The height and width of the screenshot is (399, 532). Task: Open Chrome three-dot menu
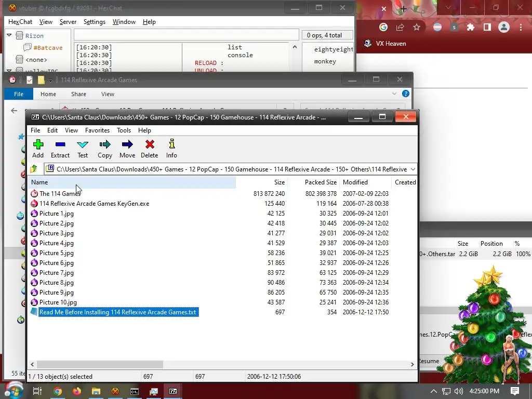click(521, 27)
